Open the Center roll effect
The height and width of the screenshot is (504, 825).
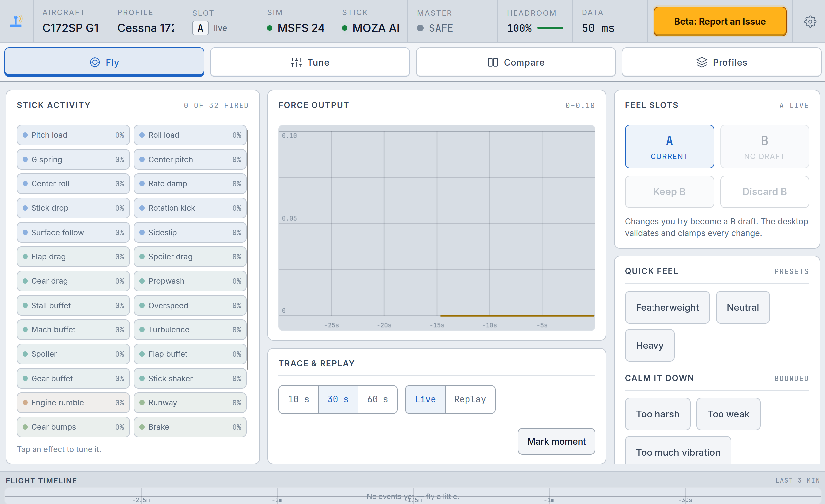tap(73, 184)
